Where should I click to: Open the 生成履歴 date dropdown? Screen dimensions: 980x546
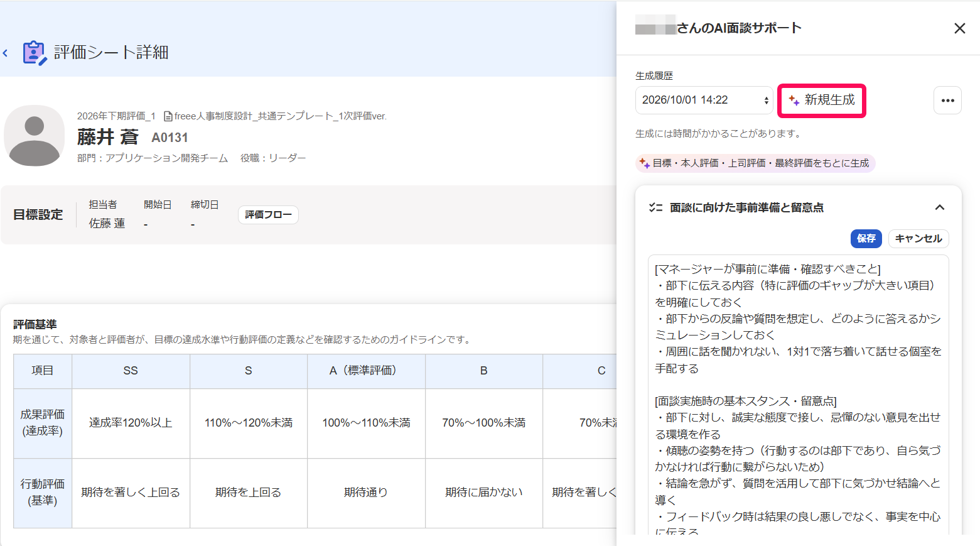704,101
